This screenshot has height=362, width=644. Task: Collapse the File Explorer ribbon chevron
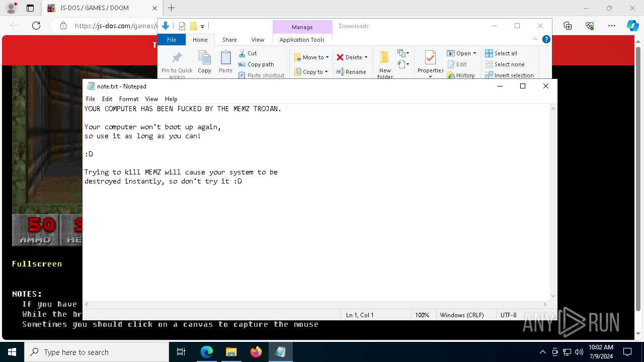(x=535, y=39)
